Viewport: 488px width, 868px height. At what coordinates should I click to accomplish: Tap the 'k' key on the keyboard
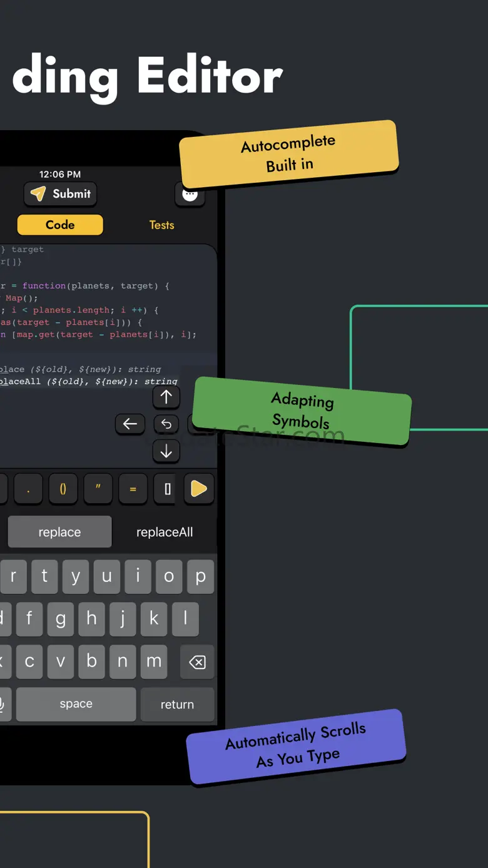[154, 619]
